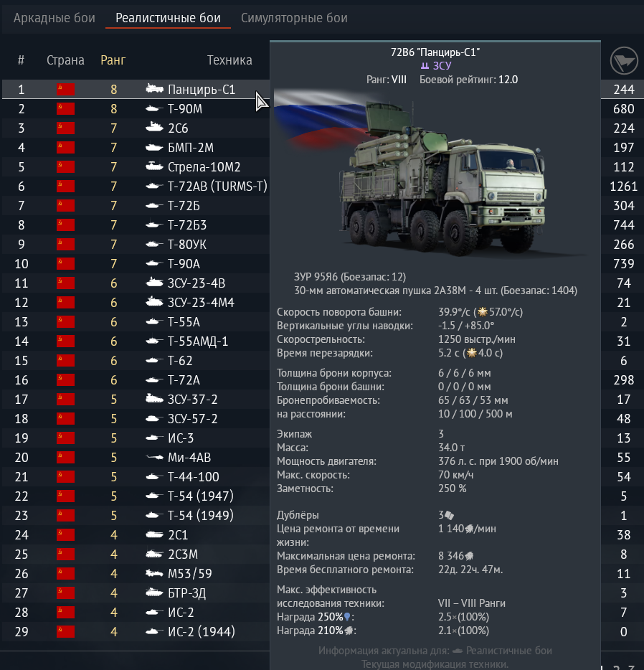
Task: Select the Т-72АВ (TURMS-T) vehicle name
Action: click(x=217, y=187)
